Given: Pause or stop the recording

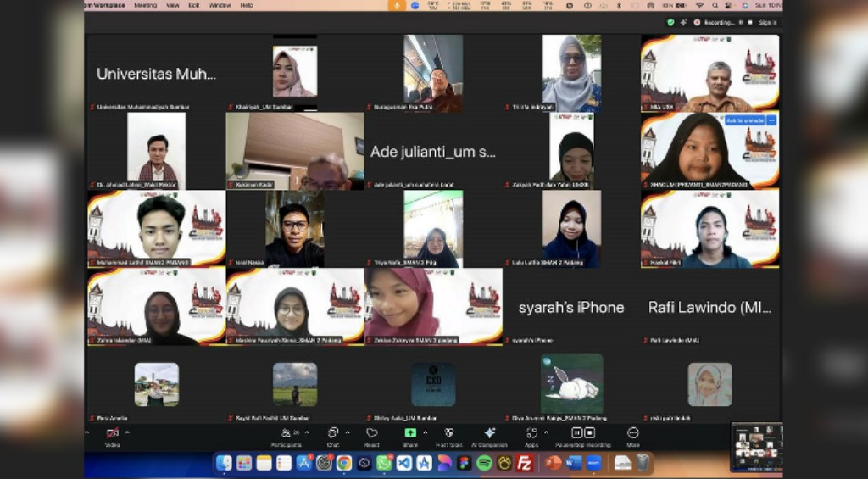Looking at the screenshot, I should click(582, 434).
